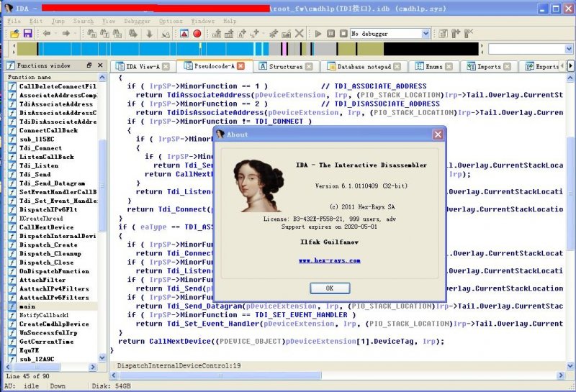Select function sub_12A9C

point(37,359)
